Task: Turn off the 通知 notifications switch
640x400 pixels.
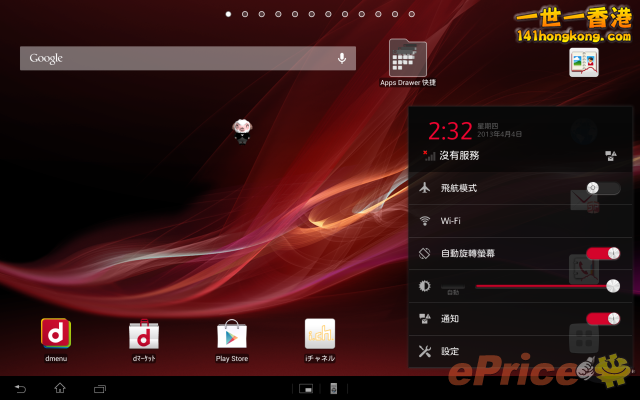Action: point(603,318)
